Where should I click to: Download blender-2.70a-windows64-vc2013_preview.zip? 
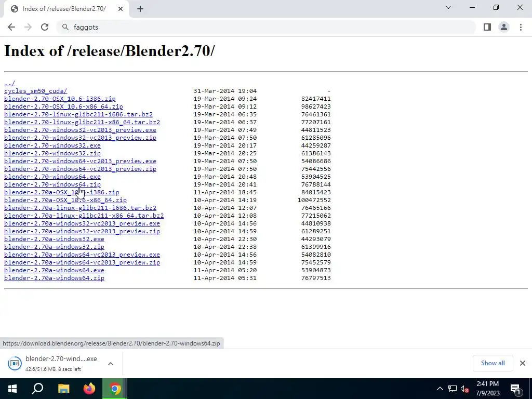(82, 262)
